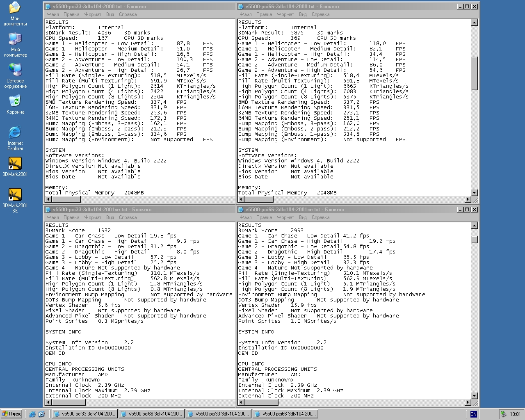Select the 3DMark2001 desktop shortcut

coord(15,167)
